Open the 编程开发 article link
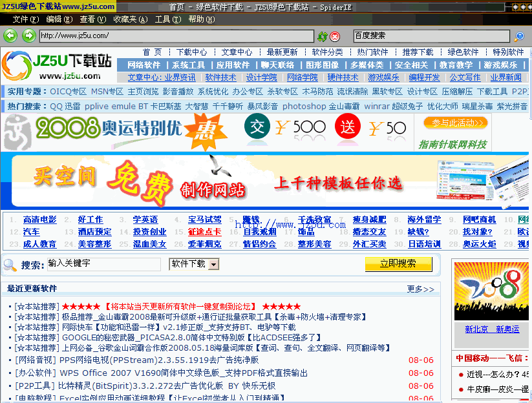Image resolution: width=532 pixels, height=403 pixels. point(424,77)
